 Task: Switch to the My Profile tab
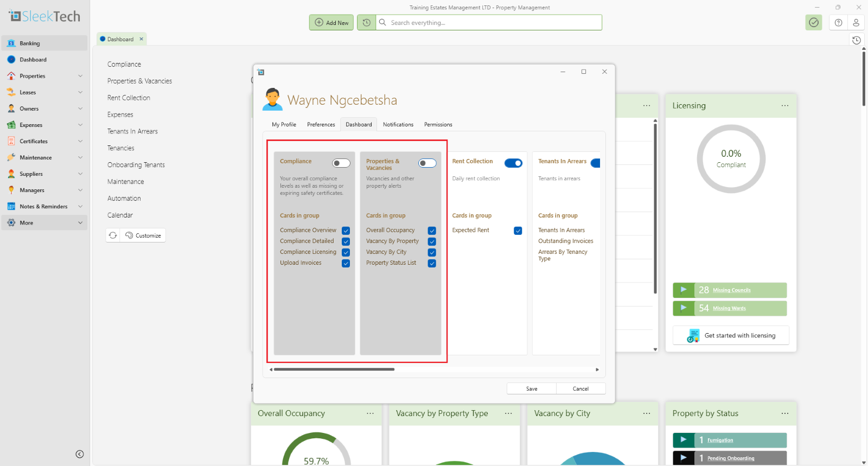[284, 125]
